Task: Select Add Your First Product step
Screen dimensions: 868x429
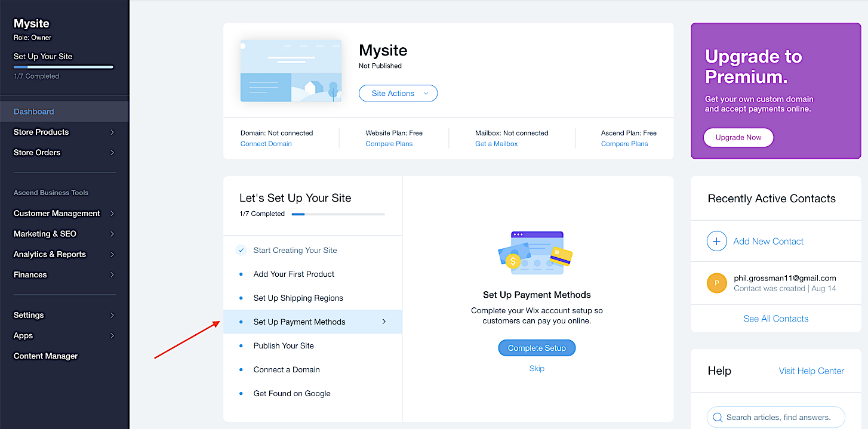Action: (294, 274)
